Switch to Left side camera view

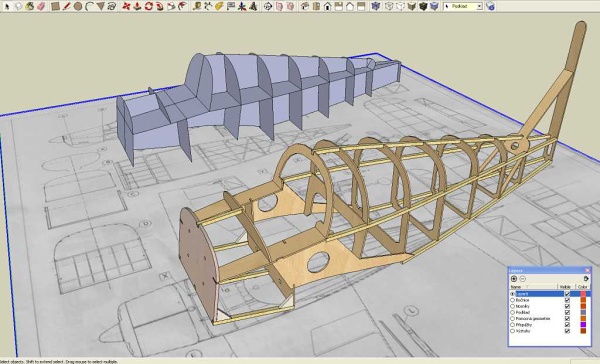click(361, 6)
